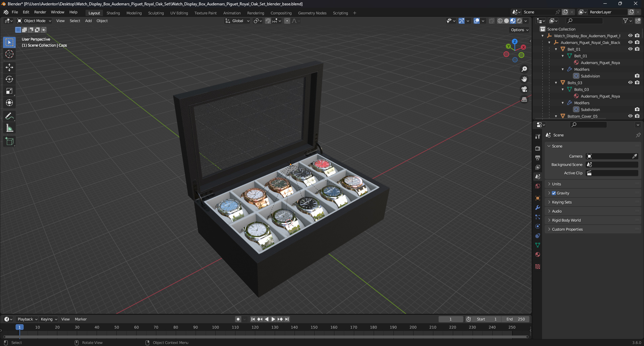Select the Select Box tool

9,42
